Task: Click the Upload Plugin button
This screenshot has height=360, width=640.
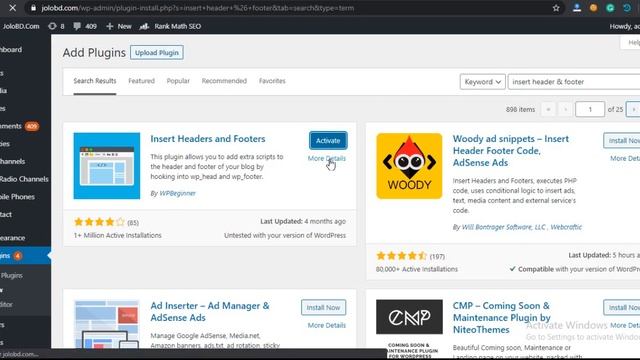Action: (x=157, y=53)
